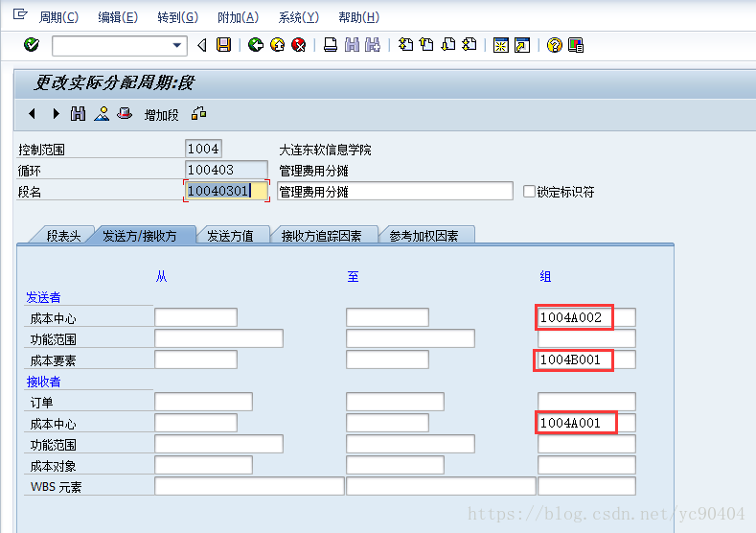This screenshot has height=533, width=756.
Task: Click the mountain overview icon
Action: pyautogui.click(x=102, y=114)
